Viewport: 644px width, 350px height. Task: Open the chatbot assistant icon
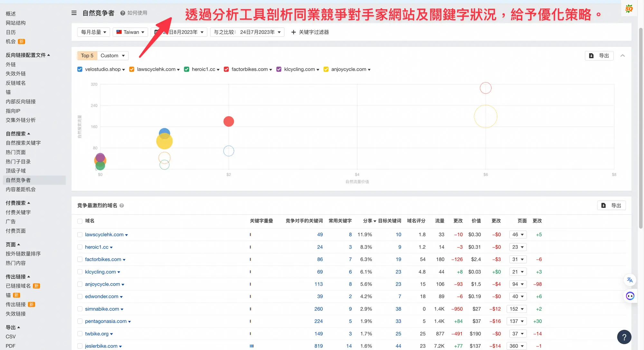click(x=630, y=296)
